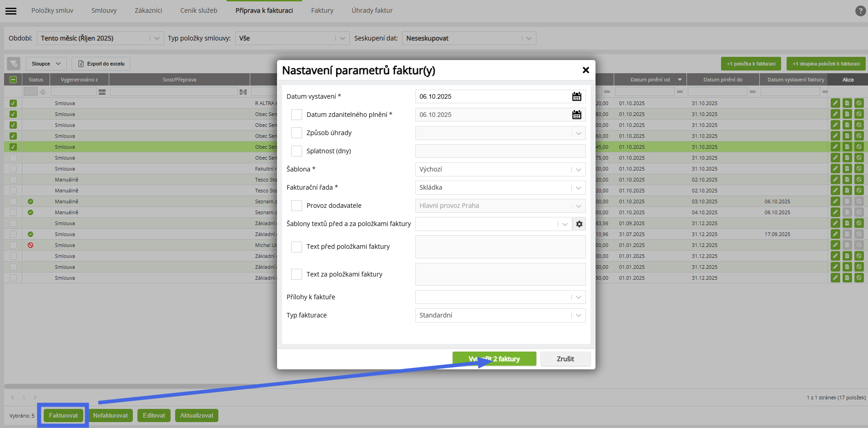Click the clear filter icon above table
The image size is (868, 428).
(x=13, y=64)
